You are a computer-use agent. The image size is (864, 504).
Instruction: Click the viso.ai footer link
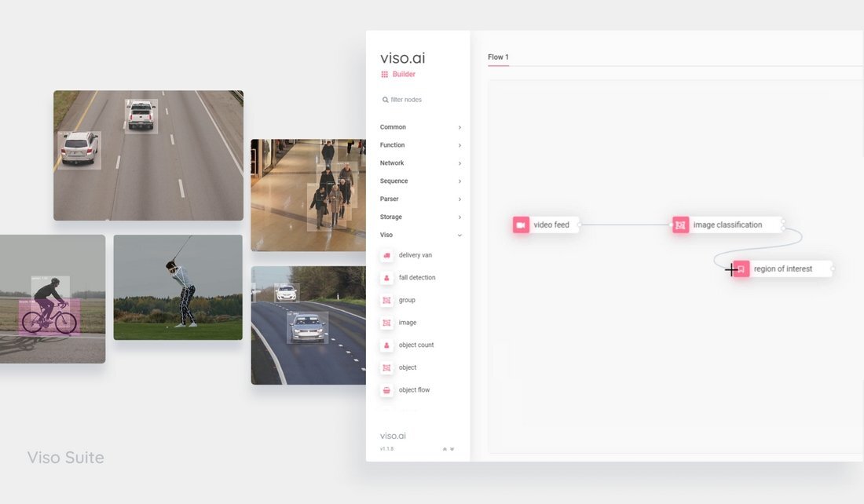point(394,435)
